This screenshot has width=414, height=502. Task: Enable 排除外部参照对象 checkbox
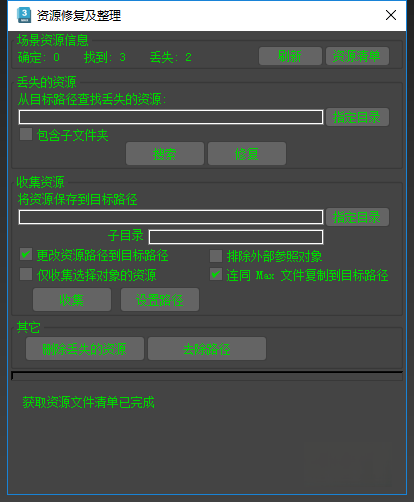tap(216, 256)
